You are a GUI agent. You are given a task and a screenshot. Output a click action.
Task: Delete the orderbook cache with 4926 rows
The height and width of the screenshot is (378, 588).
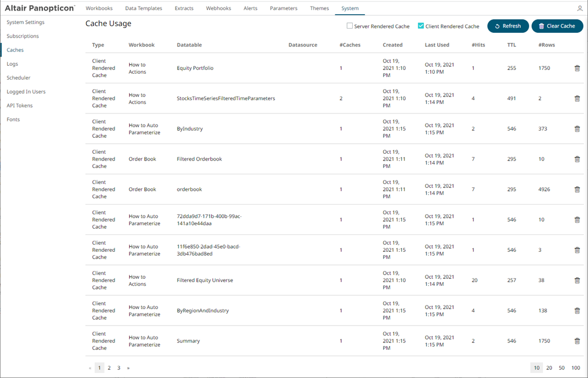[x=577, y=189]
